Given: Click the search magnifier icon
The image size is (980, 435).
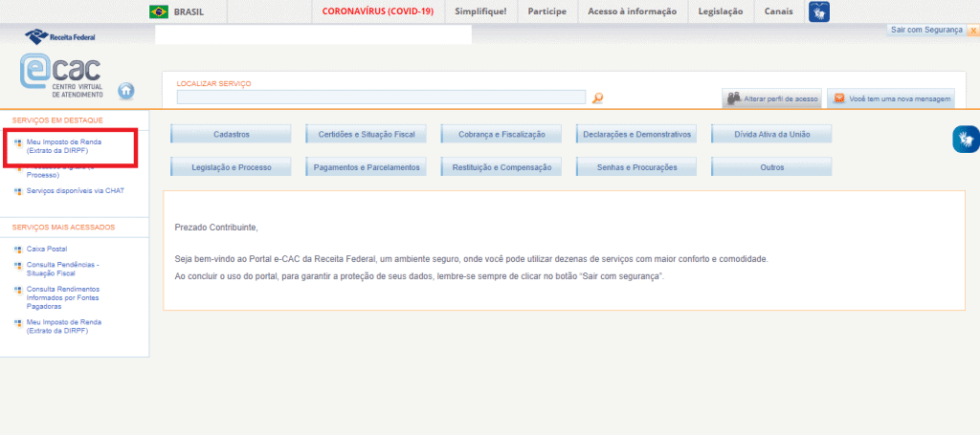Looking at the screenshot, I should pyautogui.click(x=598, y=98).
